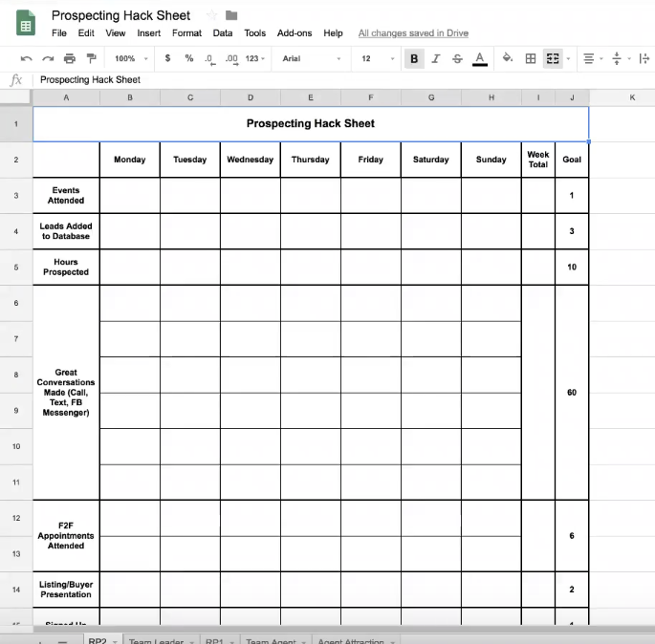Image resolution: width=655 pixels, height=644 pixels.
Task: Click the Leads Added to Database cell
Action: (66, 231)
